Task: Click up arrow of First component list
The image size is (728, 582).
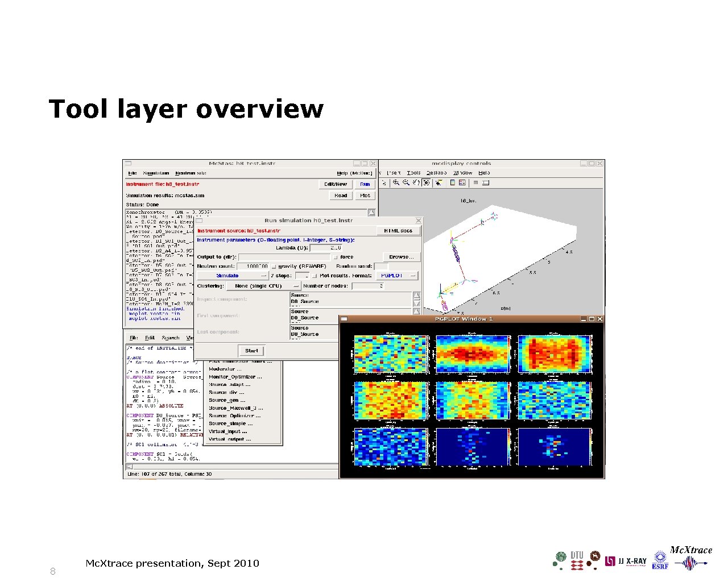Action: pyautogui.click(x=417, y=311)
